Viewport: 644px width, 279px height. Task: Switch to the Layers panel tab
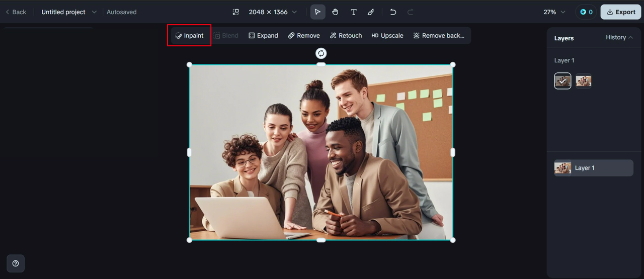pyautogui.click(x=564, y=38)
